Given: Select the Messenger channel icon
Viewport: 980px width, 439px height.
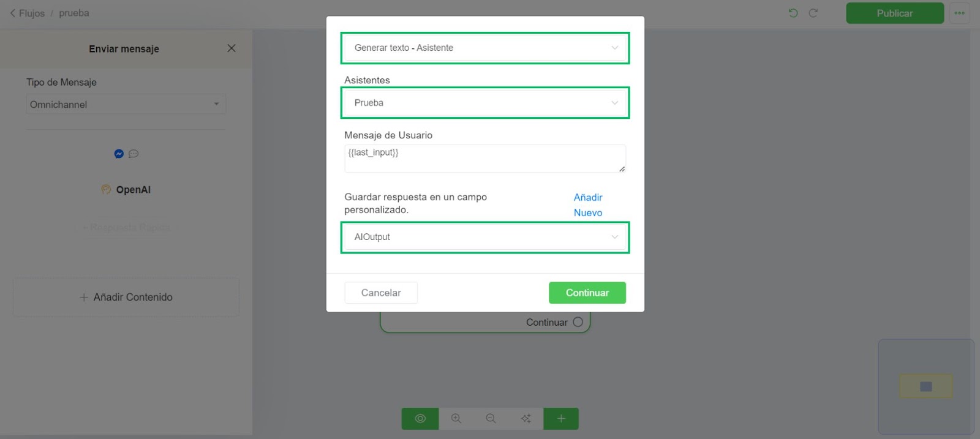Looking at the screenshot, I should [119, 154].
